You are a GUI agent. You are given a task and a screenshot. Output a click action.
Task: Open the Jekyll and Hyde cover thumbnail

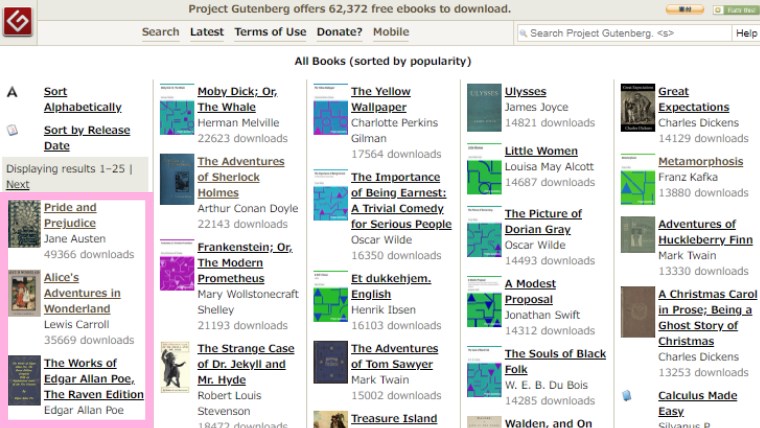coord(175,367)
